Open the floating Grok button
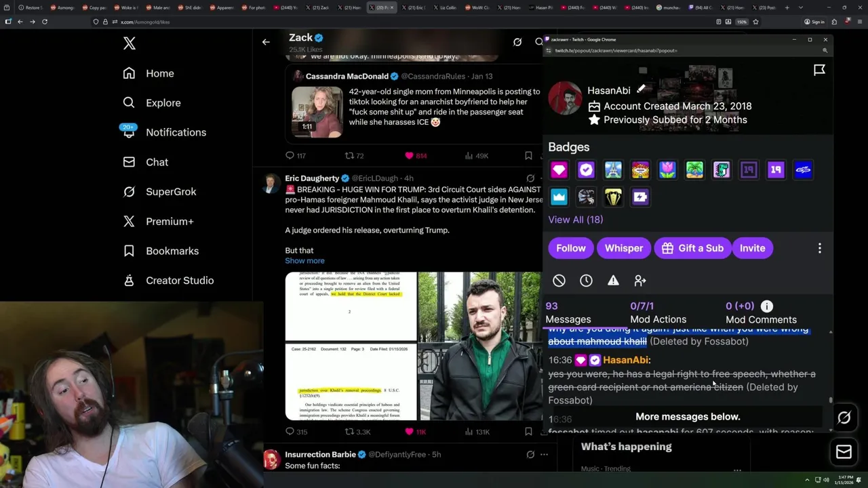The width and height of the screenshot is (868, 488). click(844, 418)
